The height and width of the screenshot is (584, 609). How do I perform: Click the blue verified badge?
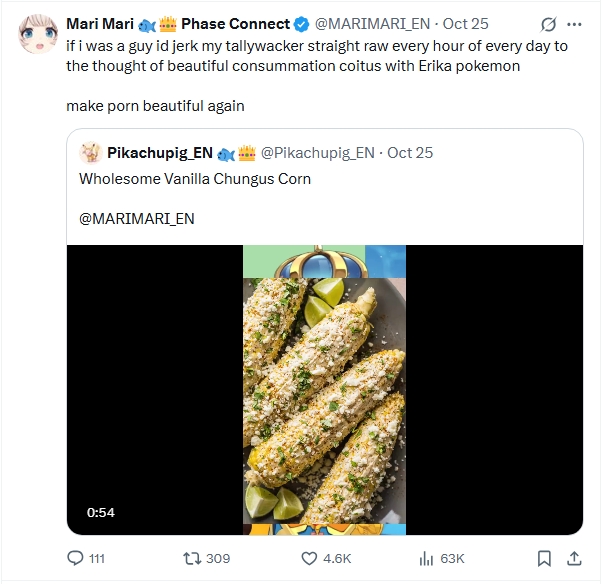pos(302,24)
